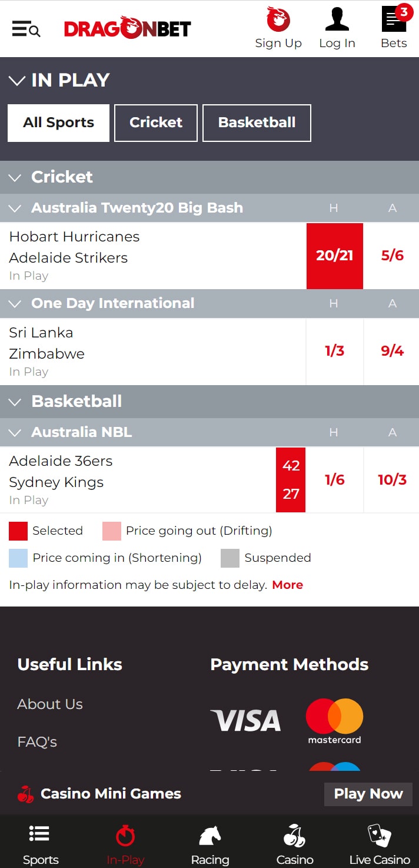This screenshot has width=419, height=868.
Task: Deselect the 20/21 Hobart Hurricanes odds
Action: (x=335, y=256)
